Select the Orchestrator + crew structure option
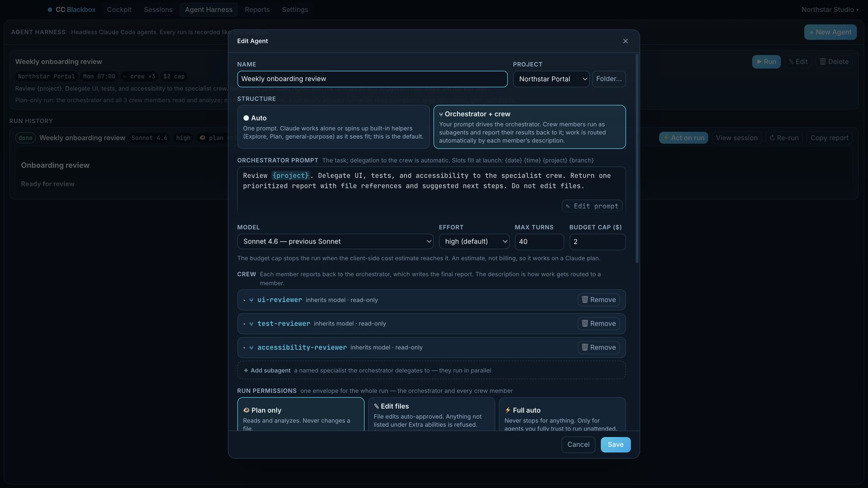Screen dimensions: 868x488 [x=529, y=127]
